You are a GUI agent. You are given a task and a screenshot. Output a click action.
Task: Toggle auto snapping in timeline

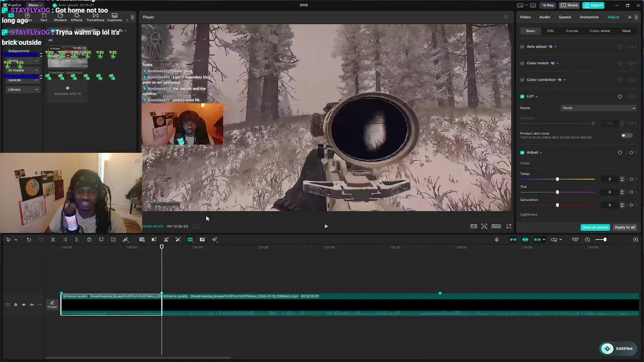coord(525,240)
